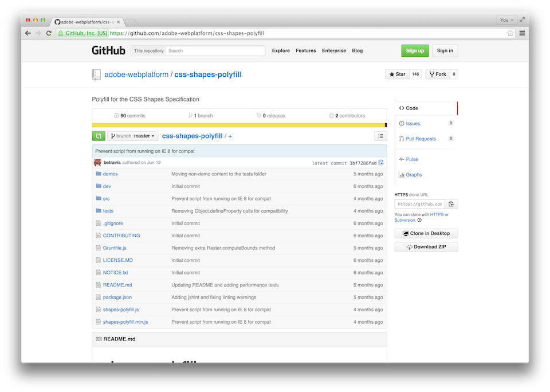This screenshot has height=392, width=550.
Task: View the 90 commits
Action: pos(129,116)
